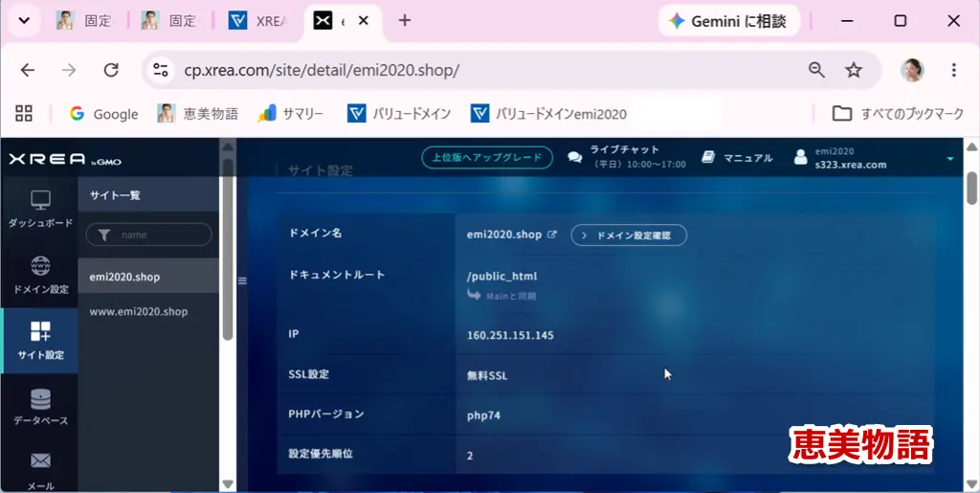Click Gemini に相談 button
The width and height of the screenshot is (980, 493).
(729, 21)
